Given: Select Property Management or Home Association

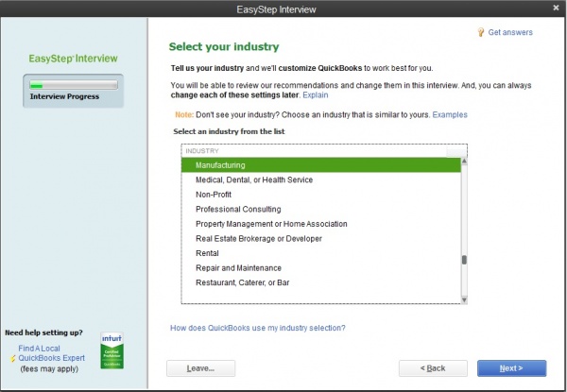Looking at the screenshot, I should [321, 224].
